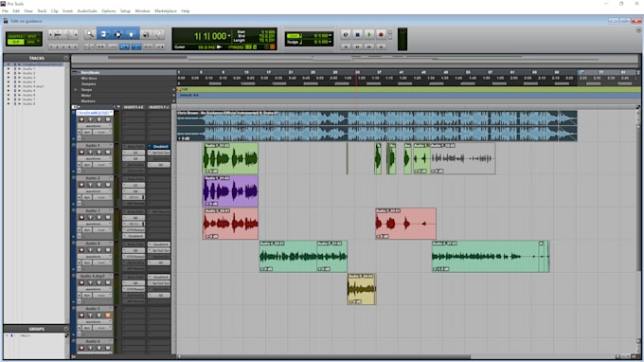Screen dimensions: 644x362
Task: Open the Edit menu
Action: [x=16, y=11]
